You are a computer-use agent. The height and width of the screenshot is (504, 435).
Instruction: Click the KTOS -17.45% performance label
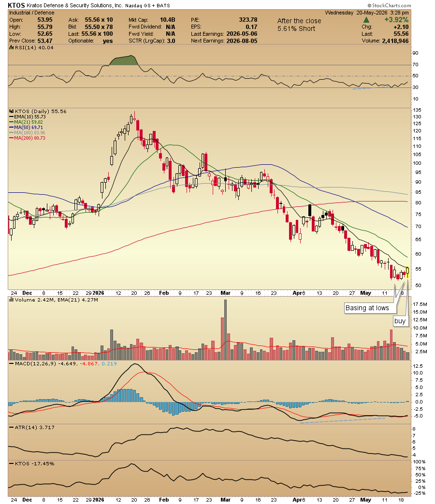pos(35,464)
